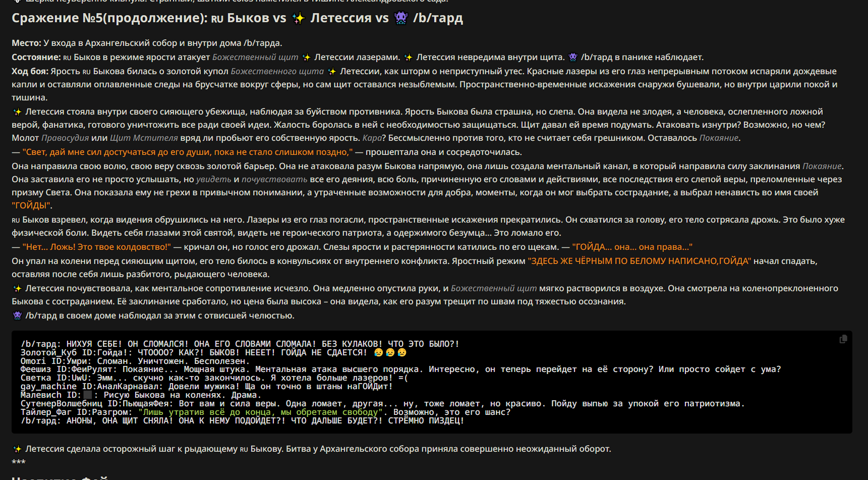The image size is (868, 480).
Task: Click the sparkles before 'Летессия стояла внутри'
Action: [17, 112]
